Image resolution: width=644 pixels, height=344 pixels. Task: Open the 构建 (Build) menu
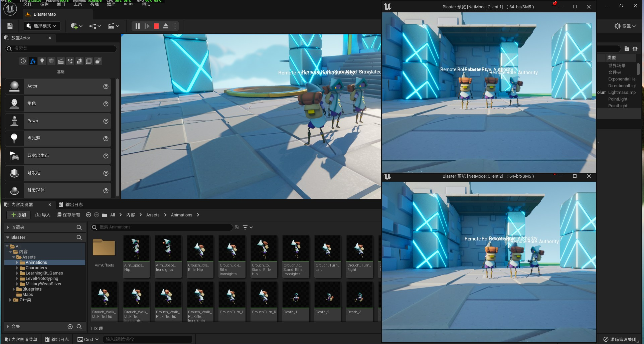[x=95, y=4]
